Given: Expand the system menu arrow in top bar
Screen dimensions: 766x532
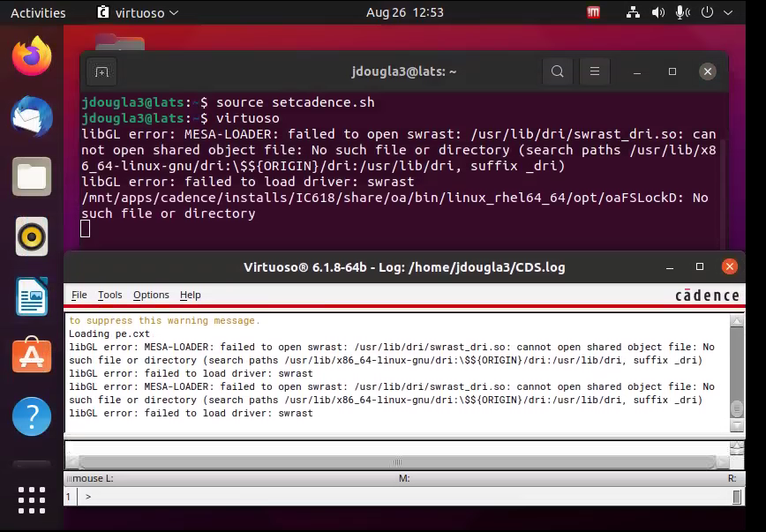Looking at the screenshot, I should (728, 12).
